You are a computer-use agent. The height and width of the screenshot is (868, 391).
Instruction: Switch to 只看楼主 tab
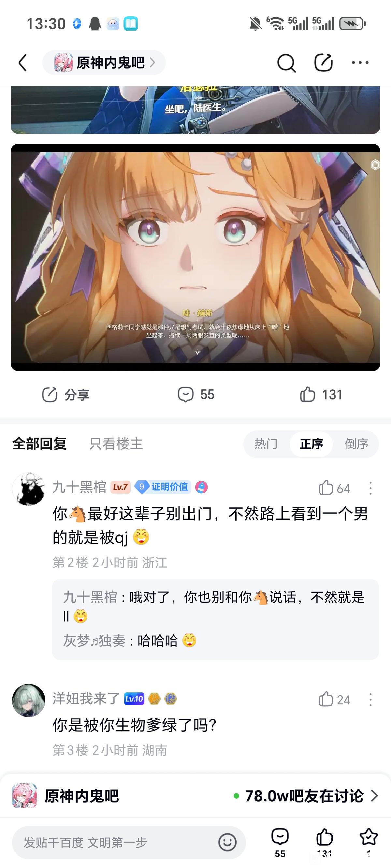click(x=116, y=444)
